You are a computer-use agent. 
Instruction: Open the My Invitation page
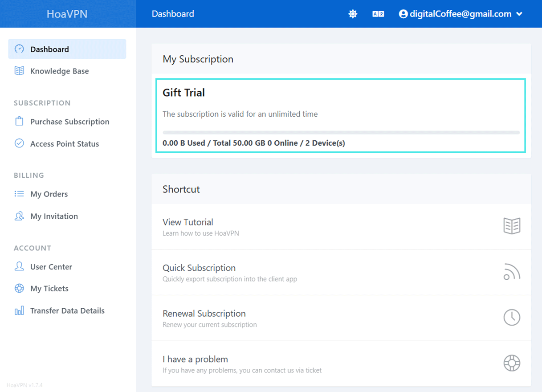tap(54, 216)
